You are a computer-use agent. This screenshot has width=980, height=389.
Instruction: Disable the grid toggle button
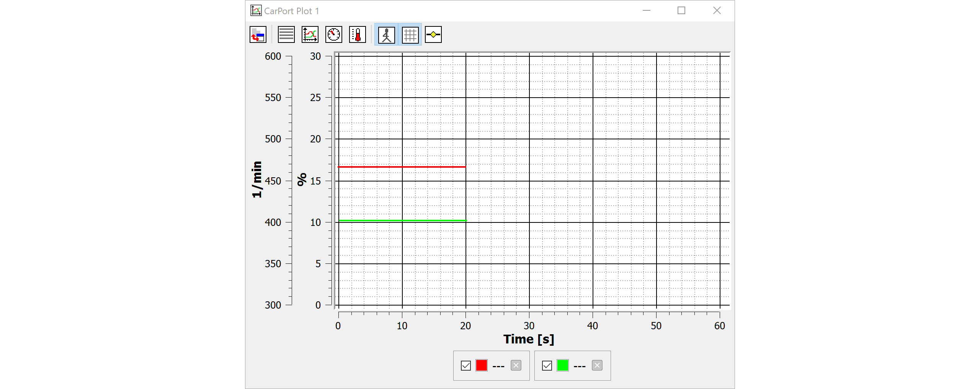[410, 34]
